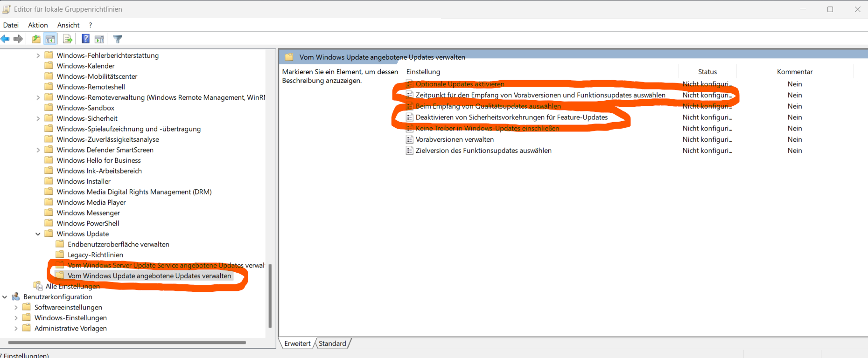Open the Datei menu
Image resolution: width=868 pixels, height=358 pixels.
[x=11, y=25]
